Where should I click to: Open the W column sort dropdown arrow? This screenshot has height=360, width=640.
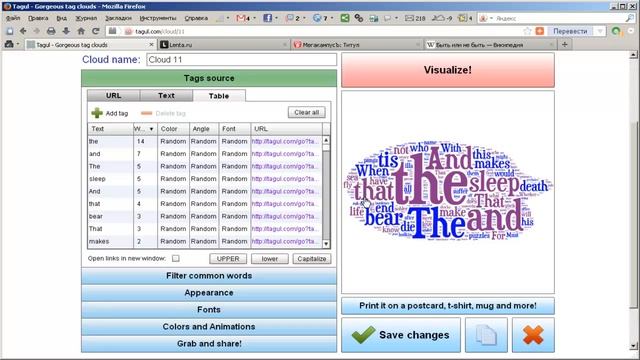pos(151,129)
